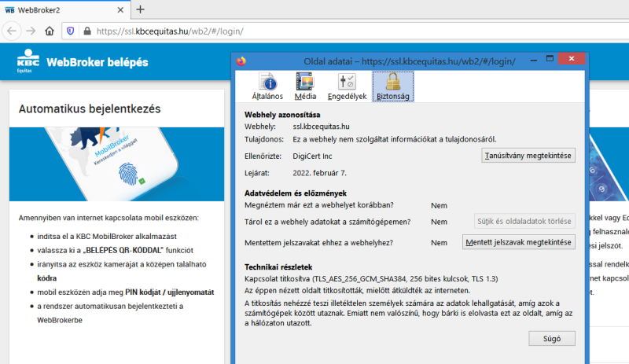
Task: Open a new tab with plus button
Action: point(140,9)
